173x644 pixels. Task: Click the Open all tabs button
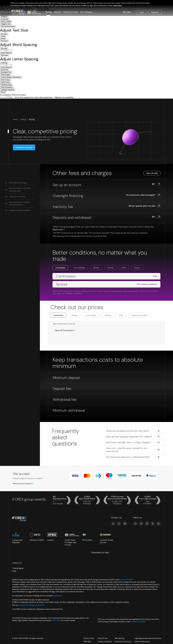(152, 173)
